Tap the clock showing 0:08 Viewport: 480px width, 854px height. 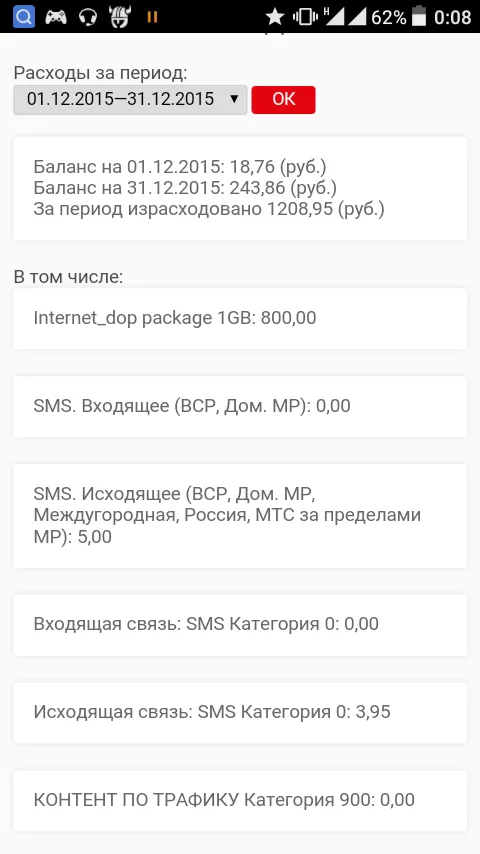453,17
